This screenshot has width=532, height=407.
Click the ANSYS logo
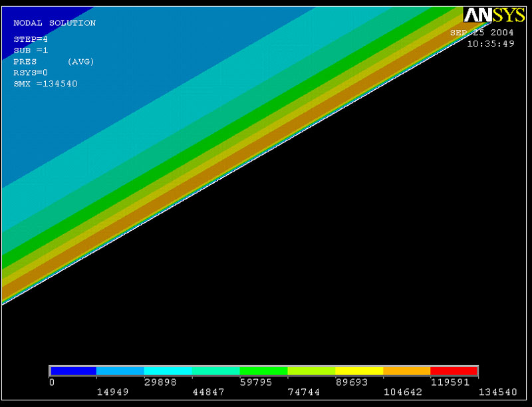[x=494, y=15]
